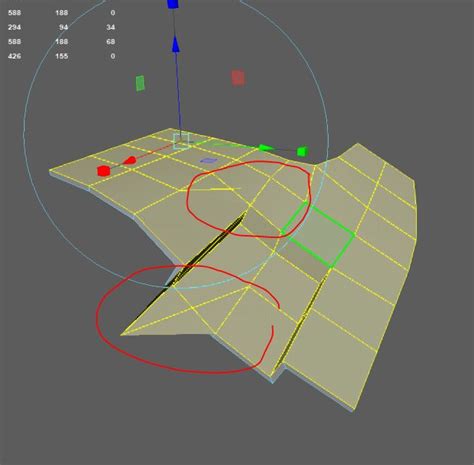Click the purple plane handle on the mesh
The height and width of the screenshot is (465, 474).
tap(208, 161)
